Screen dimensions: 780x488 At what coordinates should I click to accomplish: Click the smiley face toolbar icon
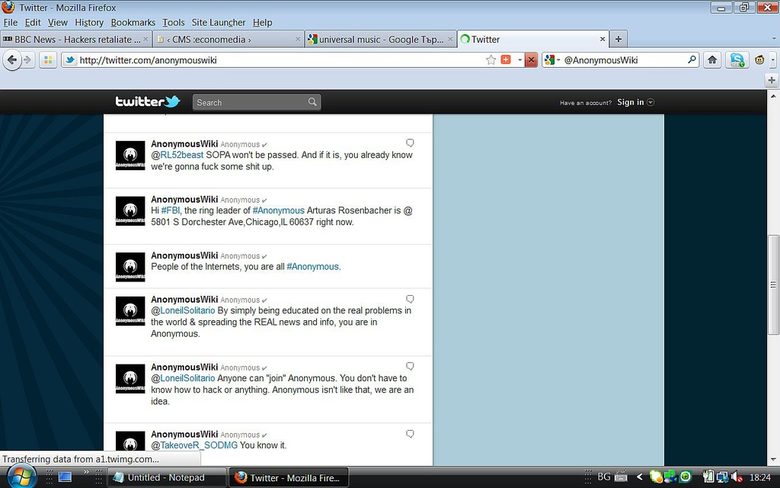tap(760, 60)
